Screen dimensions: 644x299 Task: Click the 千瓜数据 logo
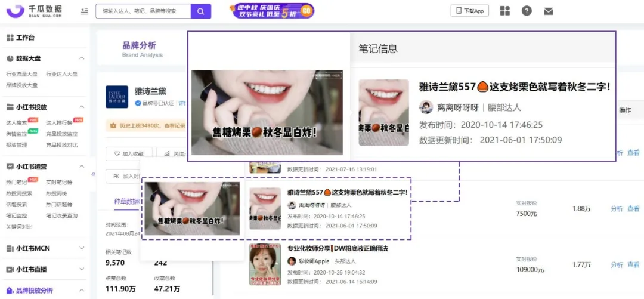[34, 11]
